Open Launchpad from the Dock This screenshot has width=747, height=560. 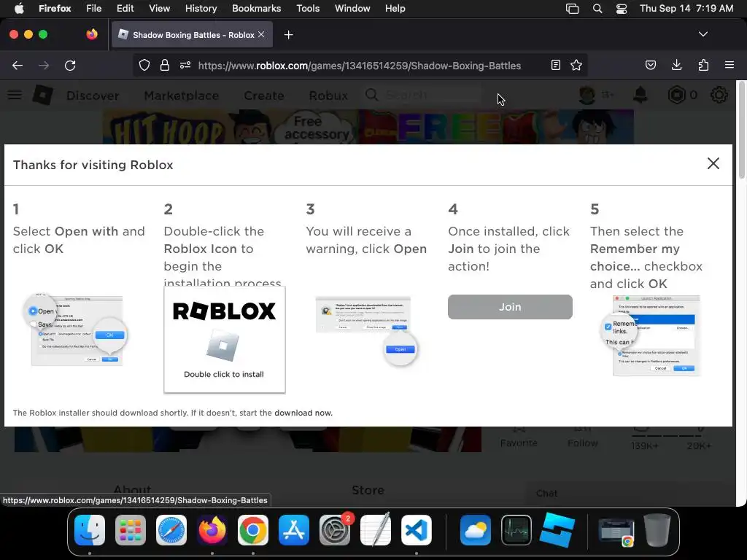[x=131, y=530]
